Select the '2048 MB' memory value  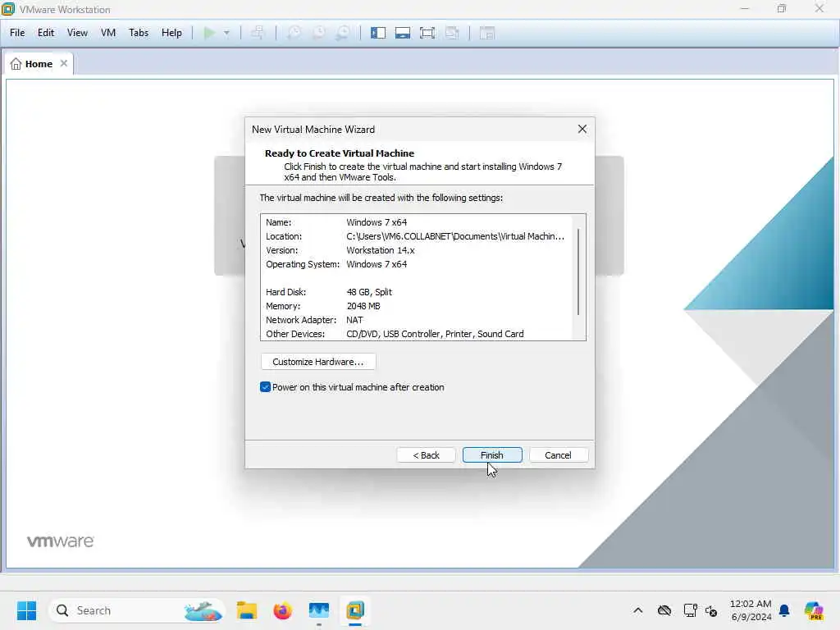363,306
